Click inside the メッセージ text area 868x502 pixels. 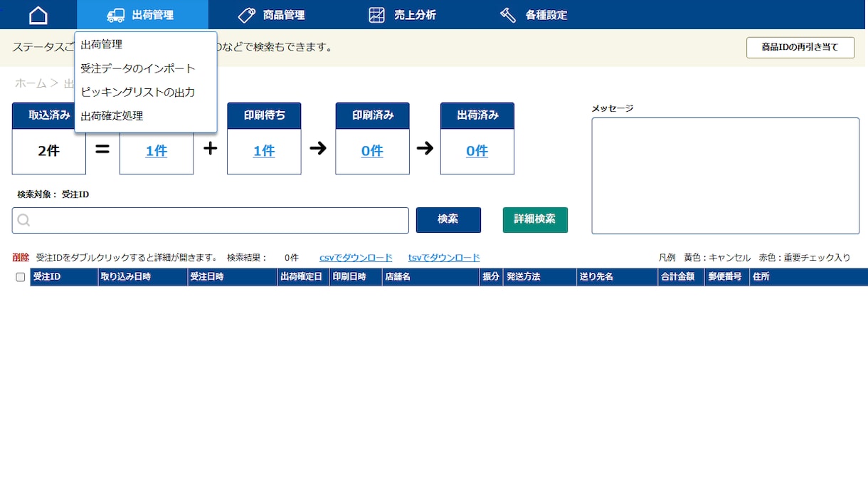pyautogui.click(x=726, y=176)
